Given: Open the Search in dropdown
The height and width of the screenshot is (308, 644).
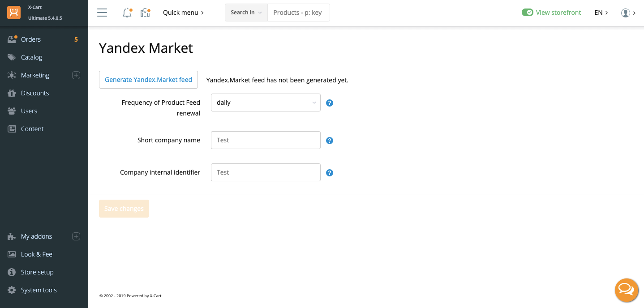Looking at the screenshot, I should click(x=246, y=13).
